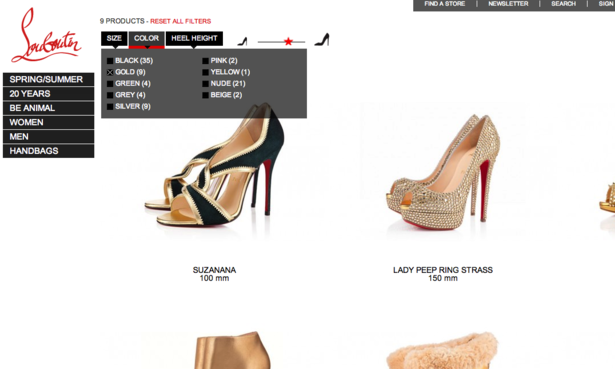
Task: Click the low heel shoe icon
Action: tap(242, 41)
